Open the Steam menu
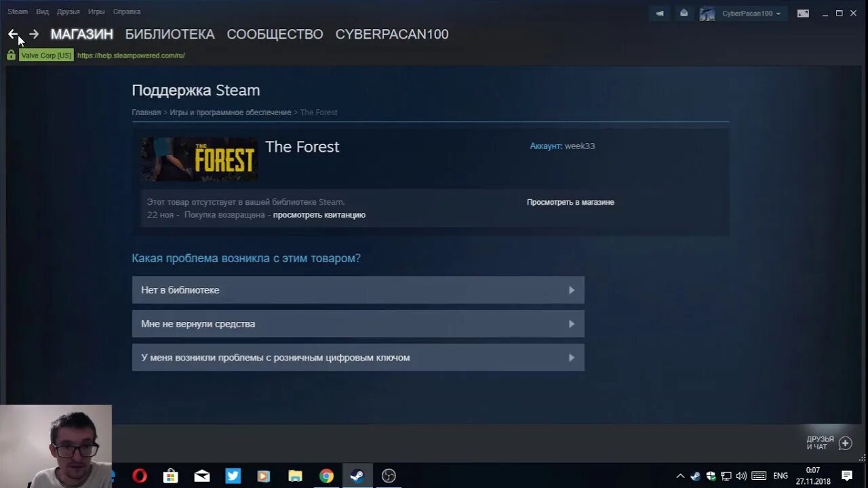 tap(18, 12)
